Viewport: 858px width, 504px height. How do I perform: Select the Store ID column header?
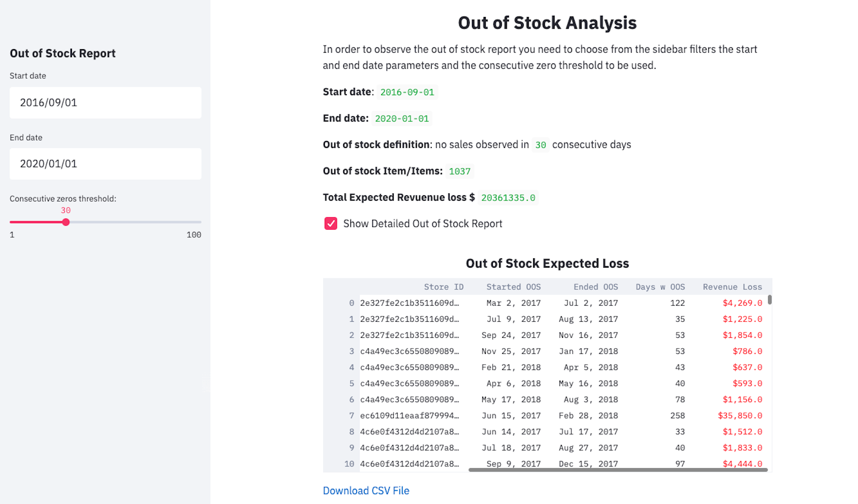coord(444,286)
